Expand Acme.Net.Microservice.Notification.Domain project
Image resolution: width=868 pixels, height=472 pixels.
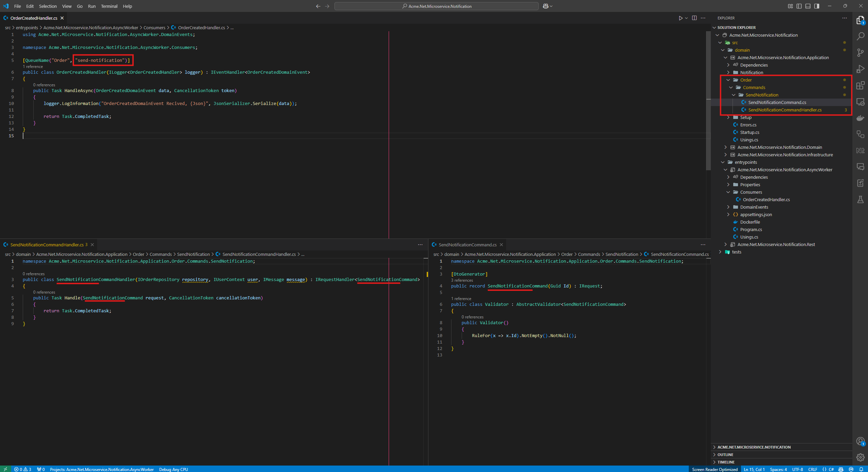tap(725, 147)
